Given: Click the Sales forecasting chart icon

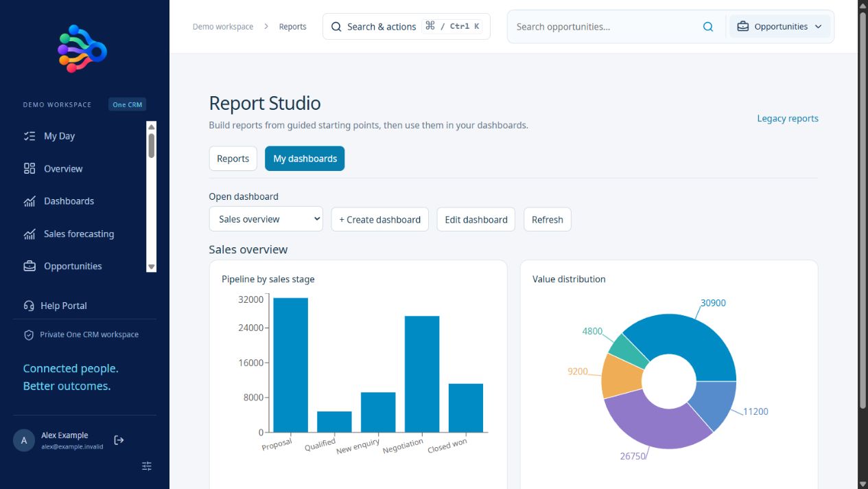Looking at the screenshot, I should pos(30,234).
